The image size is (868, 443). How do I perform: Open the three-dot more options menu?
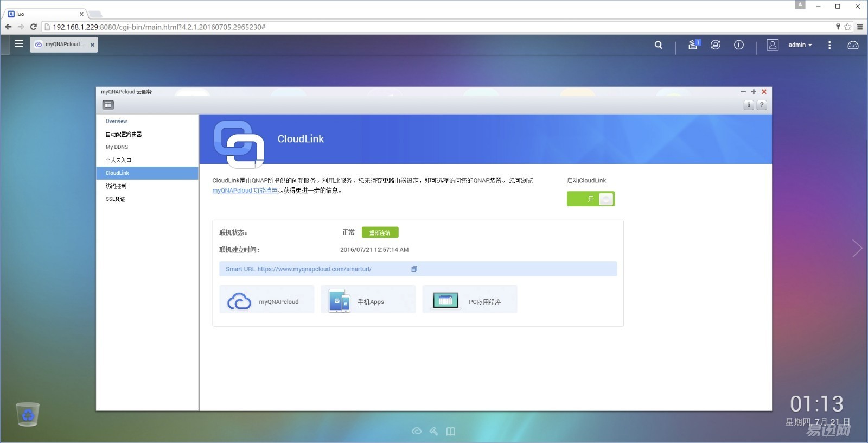pyautogui.click(x=829, y=45)
